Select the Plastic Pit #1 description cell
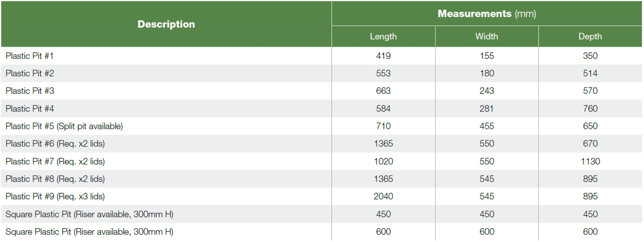Image resolution: width=644 pixels, height=242 pixels. [x=30, y=56]
